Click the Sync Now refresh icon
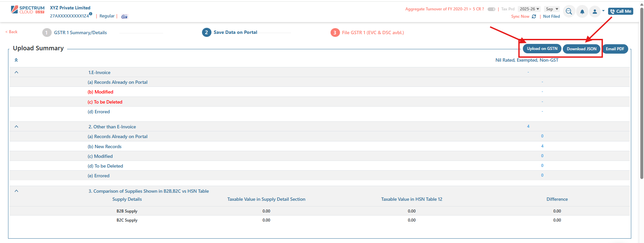644x243 pixels. click(534, 16)
